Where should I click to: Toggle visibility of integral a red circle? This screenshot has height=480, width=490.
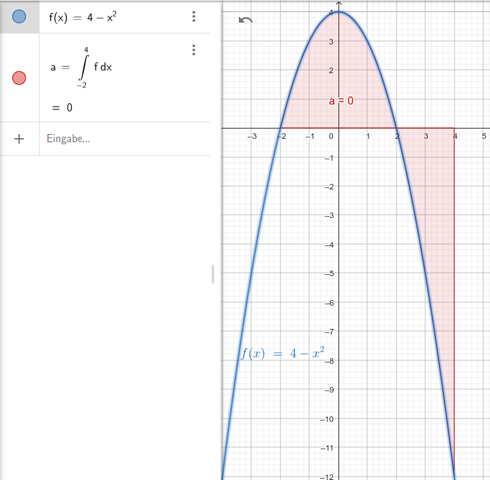pos(19,78)
